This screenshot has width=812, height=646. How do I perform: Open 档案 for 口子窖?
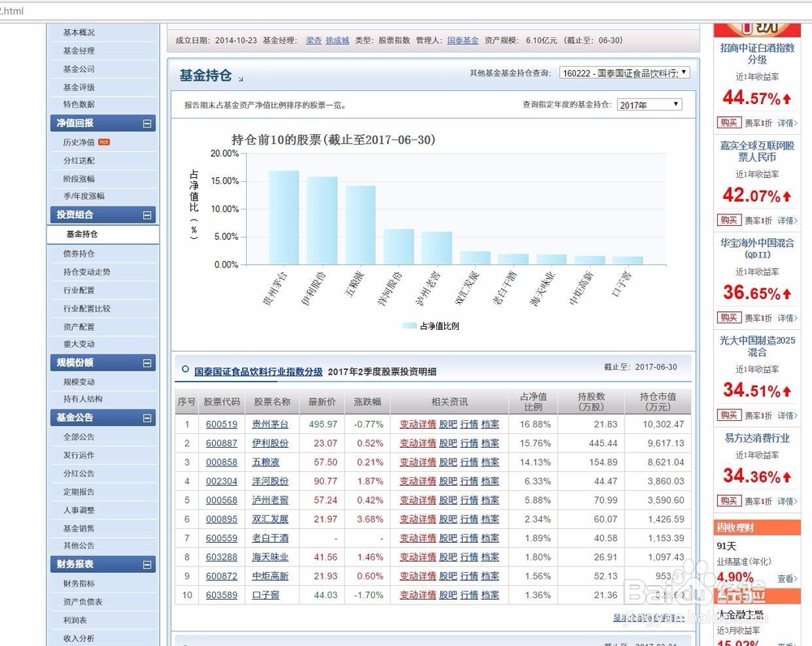[489, 595]
